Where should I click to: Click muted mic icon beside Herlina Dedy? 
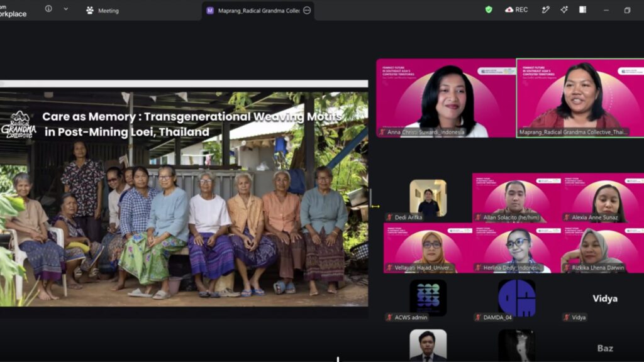coord(478,267)
